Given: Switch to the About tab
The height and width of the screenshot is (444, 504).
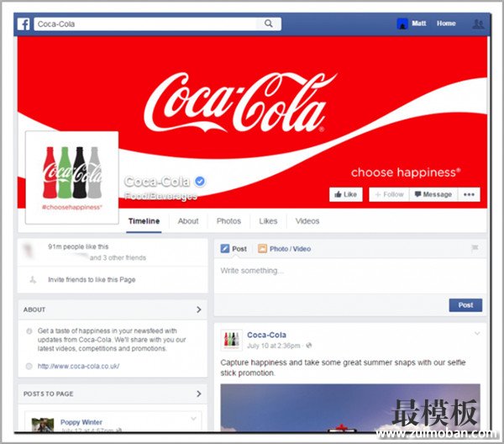Looking at the screenshot, I should 188,221.
